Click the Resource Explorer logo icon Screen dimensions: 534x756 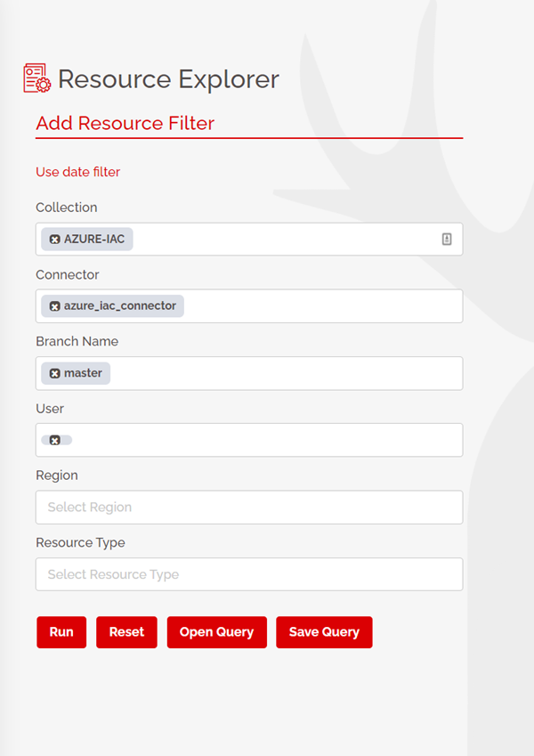coord(36,78)
